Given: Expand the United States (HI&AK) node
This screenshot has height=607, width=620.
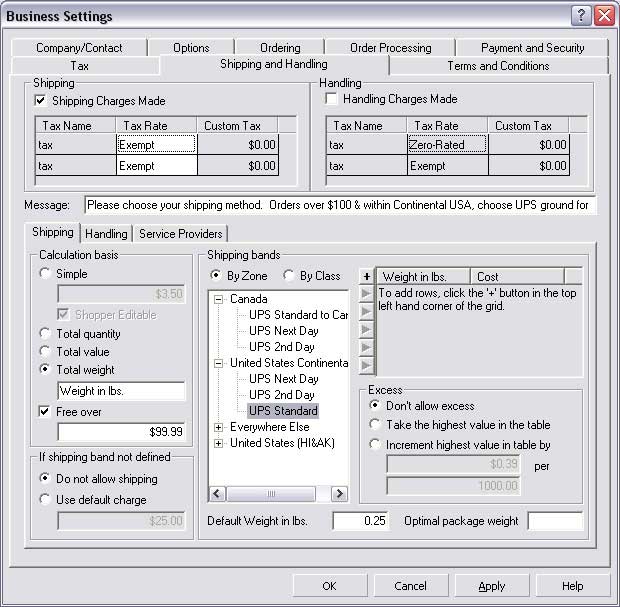Looking at the screenshot, I should tap(219, 443).
